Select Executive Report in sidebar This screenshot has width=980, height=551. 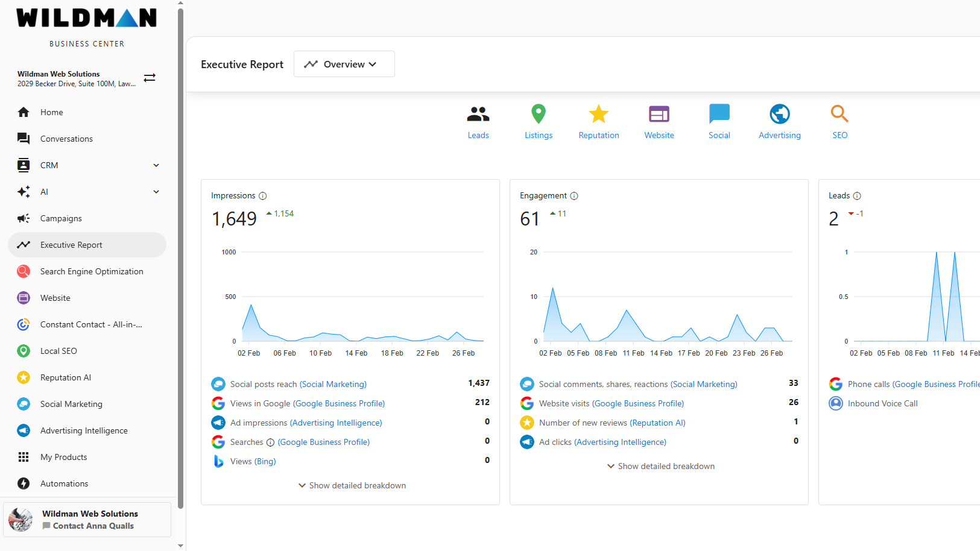click(87, 245)
